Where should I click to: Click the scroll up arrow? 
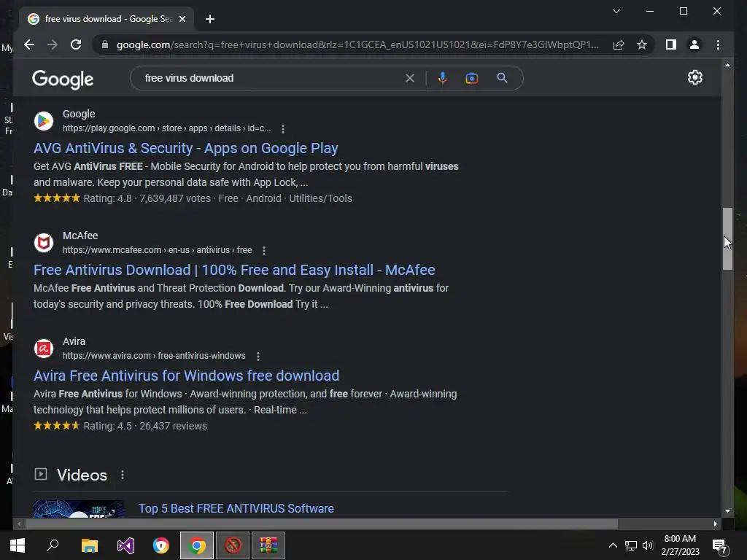click(x=727, y=65)
